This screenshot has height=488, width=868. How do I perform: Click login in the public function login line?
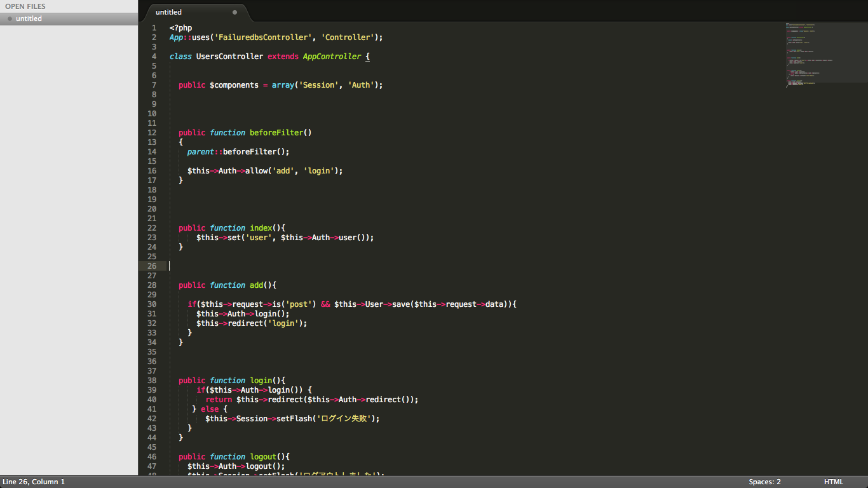pyautogui.click(x=261, y=381)
